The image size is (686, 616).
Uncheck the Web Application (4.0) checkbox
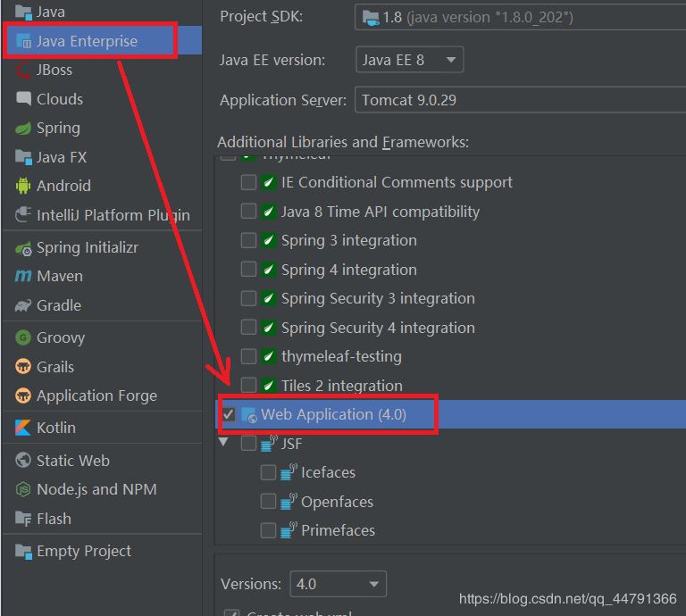229,415
